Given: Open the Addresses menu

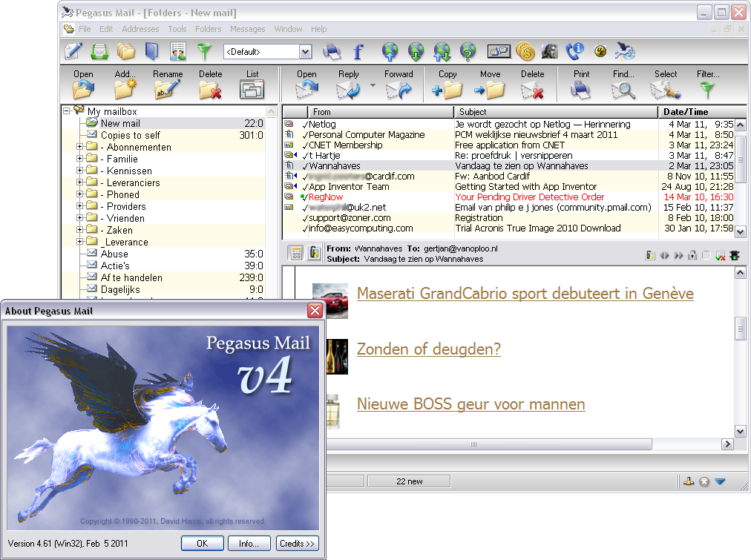Looking at the screenshot, I should click(x=140, y=29).
